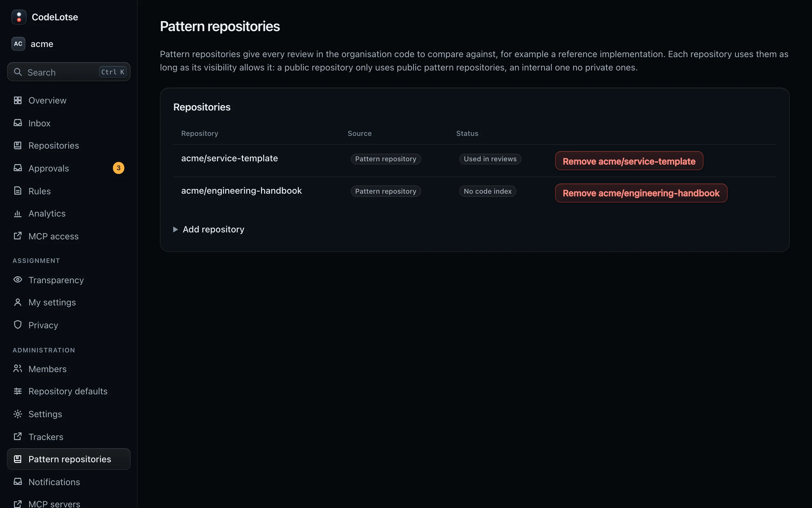Open Repository defaults
The image size is (812, 508).
click(x=69, y=391)
